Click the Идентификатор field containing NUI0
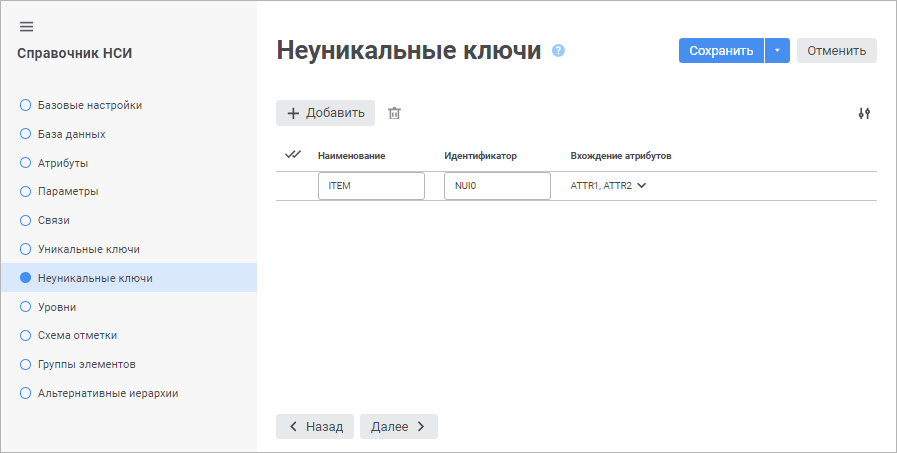Screen dimensions: 897x453 [497, 186]
